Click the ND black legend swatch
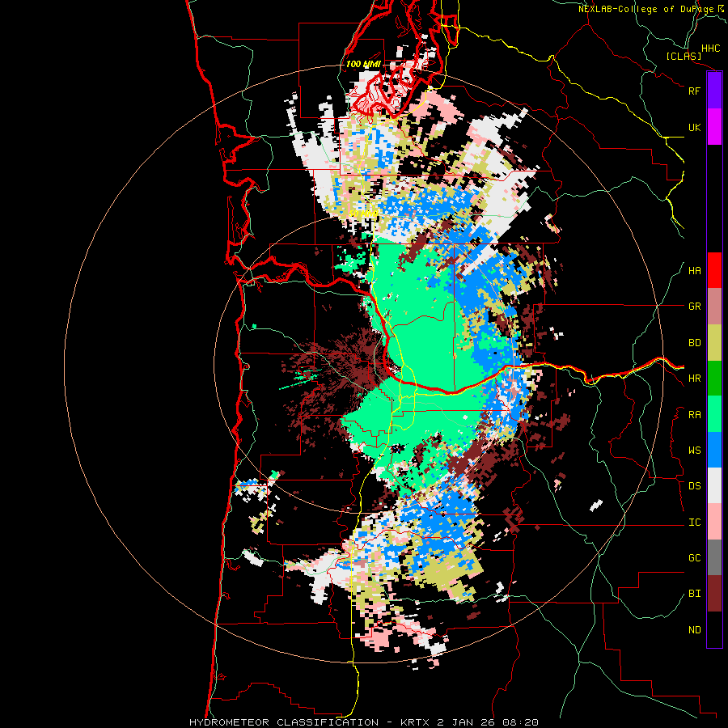Image resolution: width=728 pixels, height=728 pixels. [x=714, y=629]
